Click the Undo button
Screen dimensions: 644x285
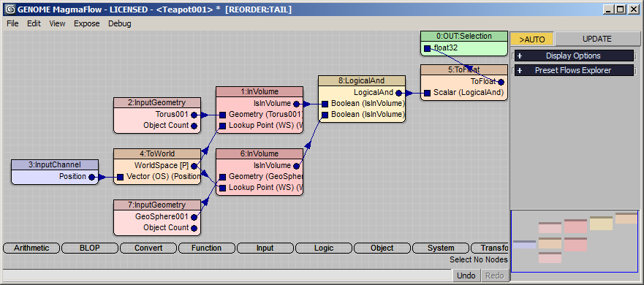(x=466, y=275)
